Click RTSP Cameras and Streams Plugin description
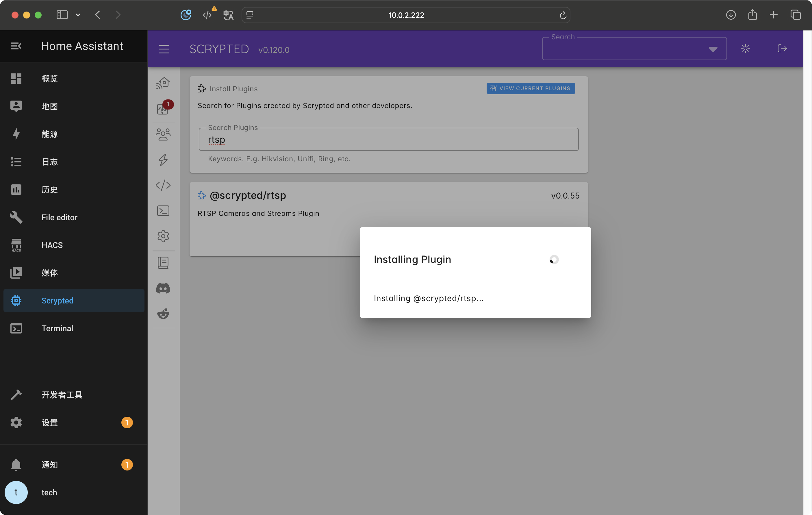Image resolution: width=812 pixels, height=515 pixels. coord(258,214)
